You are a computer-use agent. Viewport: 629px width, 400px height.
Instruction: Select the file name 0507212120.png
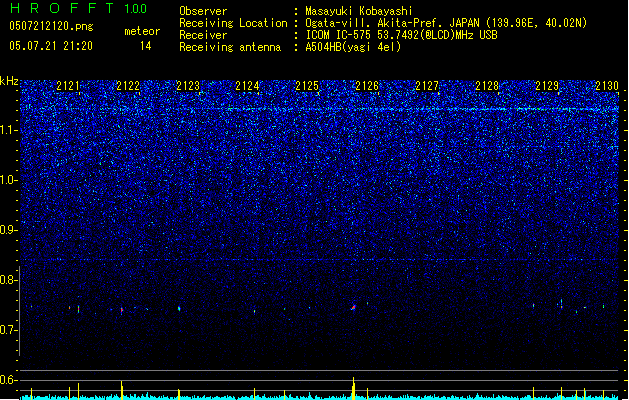tap(51, 26)
